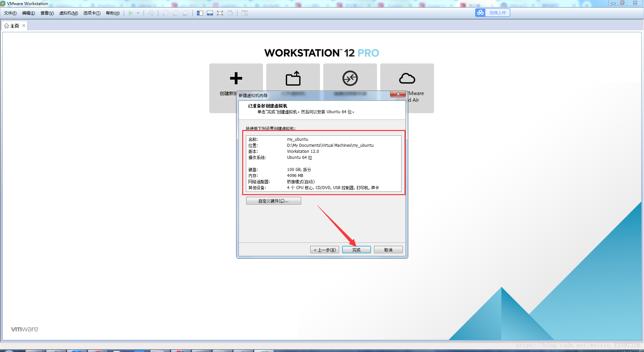Click the 自定义硬件(C)... button

point(273,201)
